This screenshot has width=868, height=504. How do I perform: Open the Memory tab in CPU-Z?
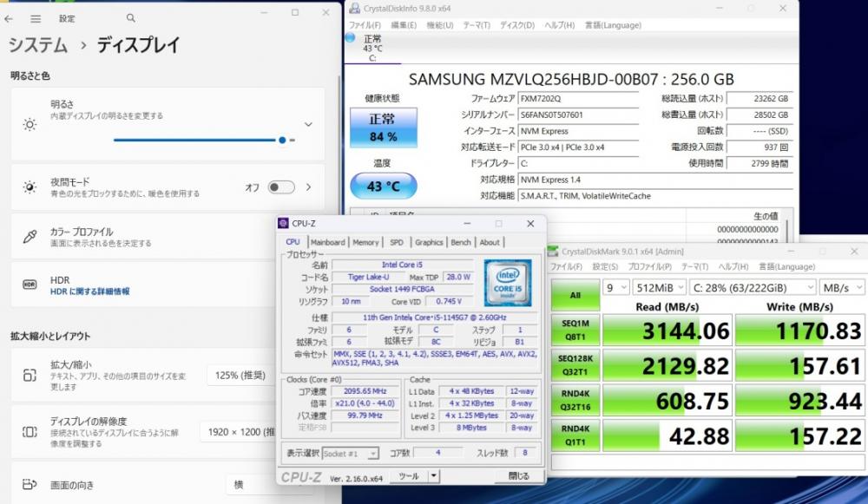pyautogui.click(x=365, y=242)
